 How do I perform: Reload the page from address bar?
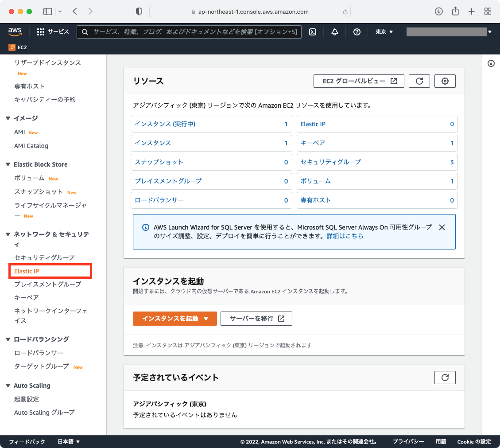click(x=345, y=12)
